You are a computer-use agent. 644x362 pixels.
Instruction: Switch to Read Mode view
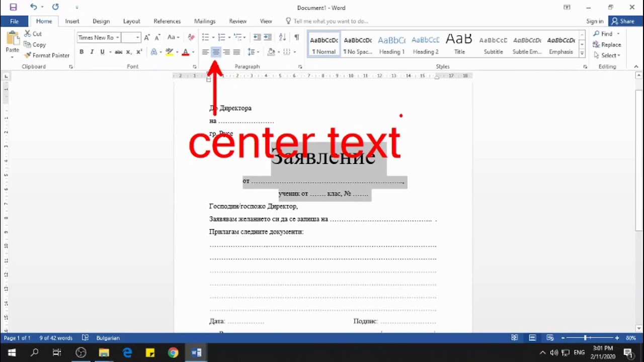point(514,338)
